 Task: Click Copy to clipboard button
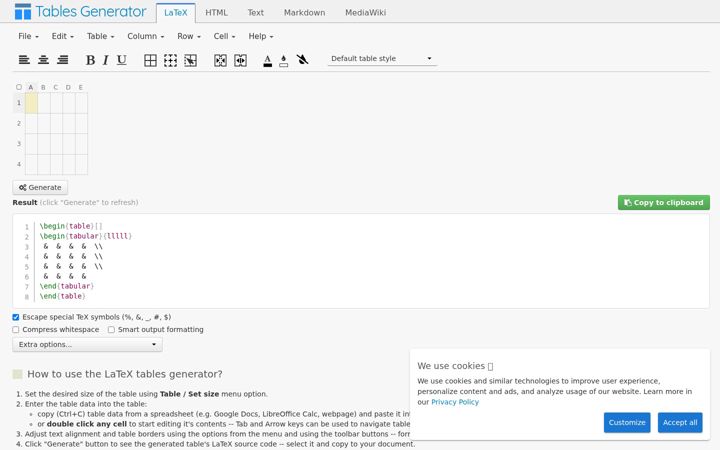[664, 202]
